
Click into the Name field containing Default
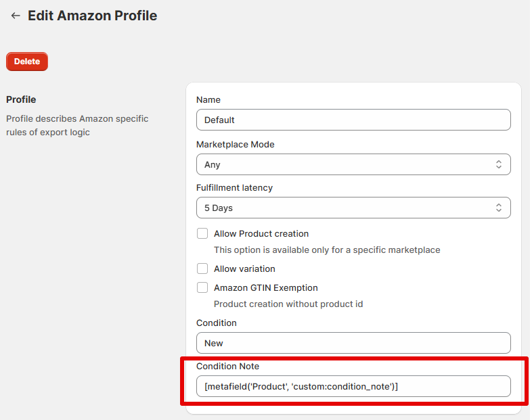(x=353, y=120)
